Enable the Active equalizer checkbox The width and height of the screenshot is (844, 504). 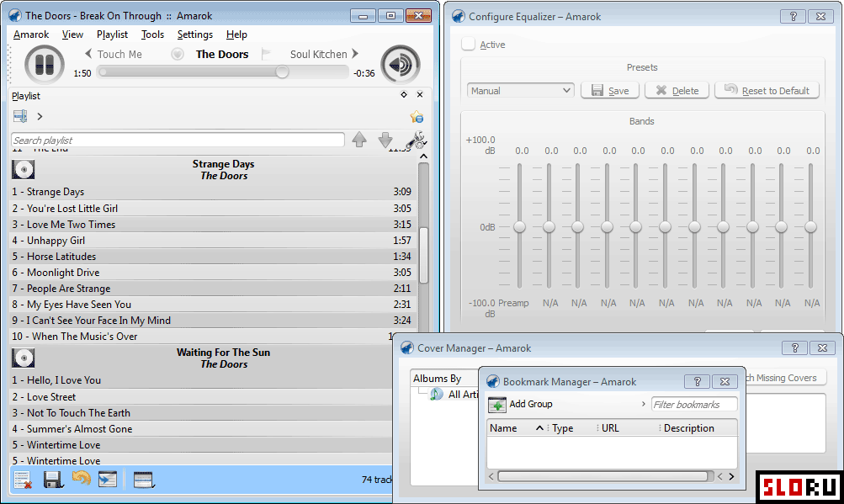point(469,44)
